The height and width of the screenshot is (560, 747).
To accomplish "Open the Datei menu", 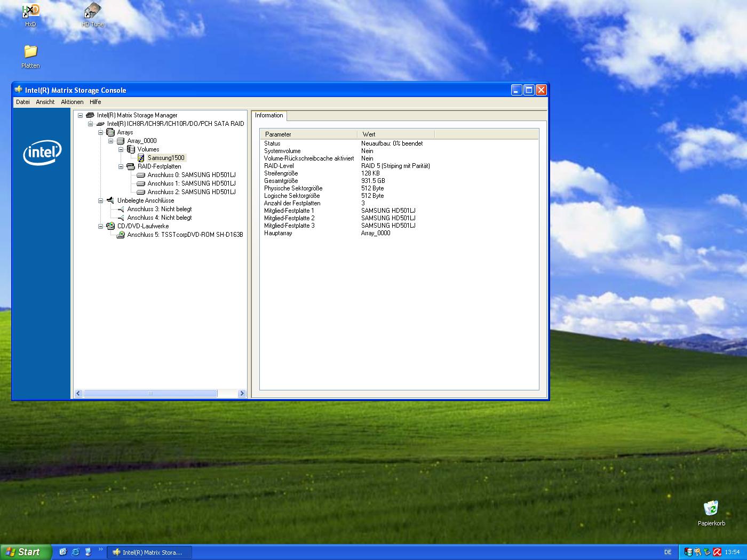I will 23,102.
